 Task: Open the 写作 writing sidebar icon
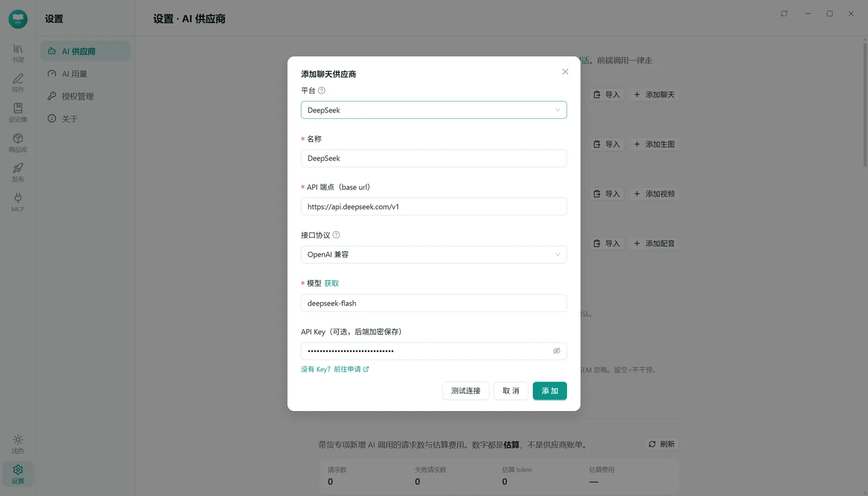click(18, 83)
